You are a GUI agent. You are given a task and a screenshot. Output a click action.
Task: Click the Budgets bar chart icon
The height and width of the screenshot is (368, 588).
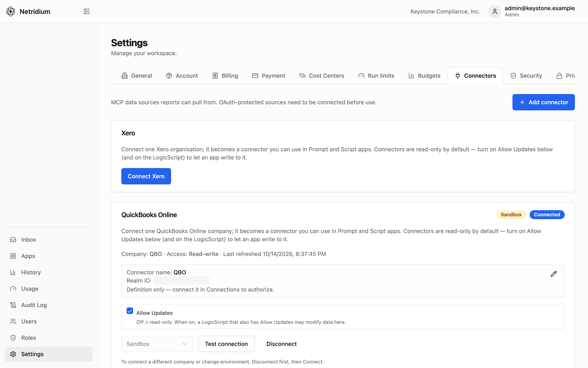coord(411,76)
